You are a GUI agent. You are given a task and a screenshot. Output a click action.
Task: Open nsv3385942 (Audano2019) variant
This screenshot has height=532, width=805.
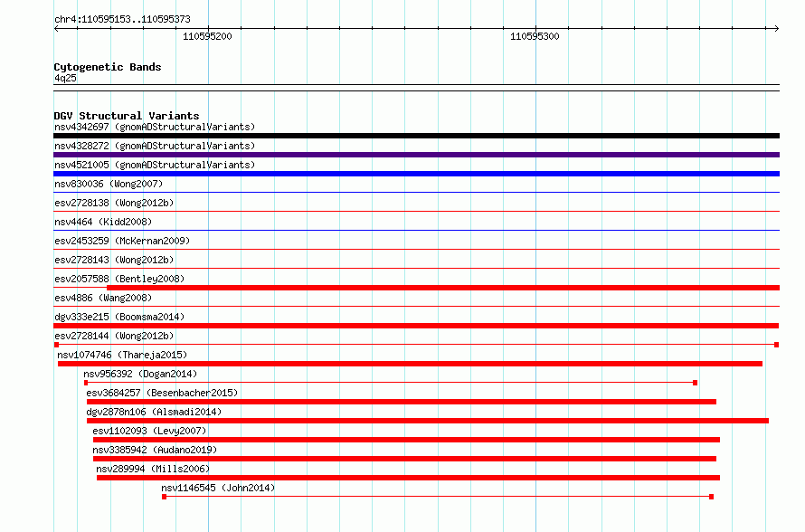(x=155, y=450)
